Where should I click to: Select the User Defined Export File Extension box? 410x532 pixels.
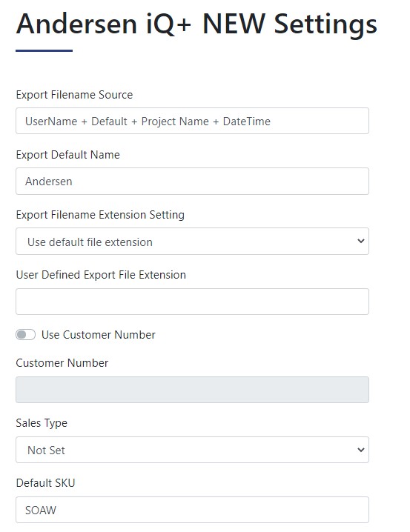click(x=192, y=302)
